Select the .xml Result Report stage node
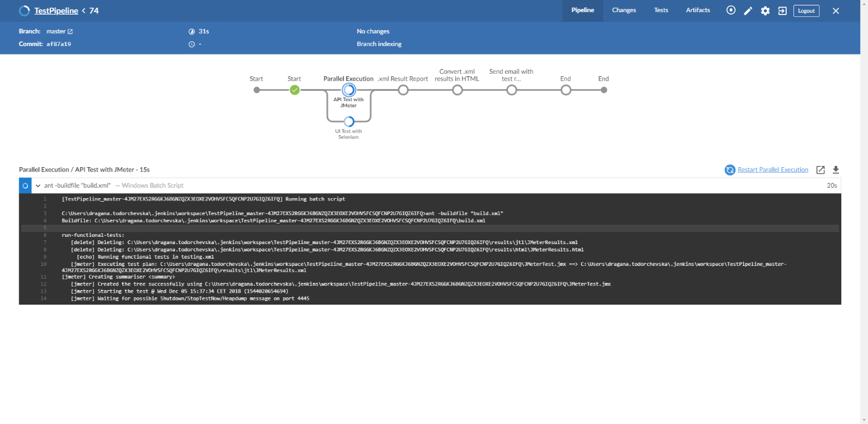This screenshot has width=868, height=424. click(x=403, y=90)
